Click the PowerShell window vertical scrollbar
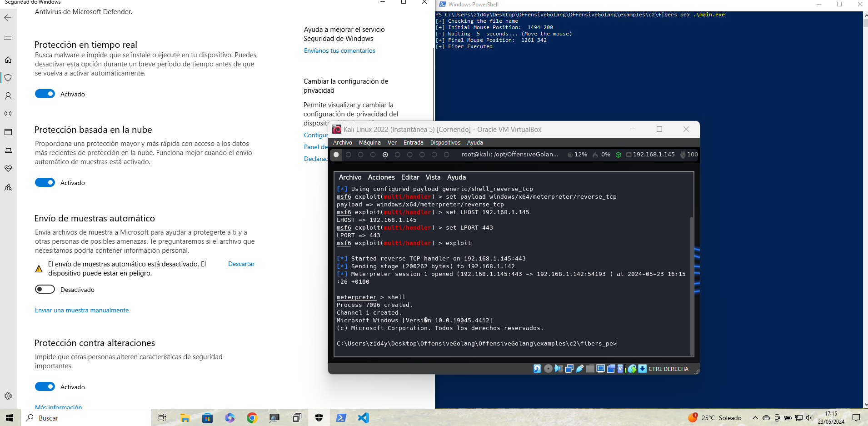Screen dimensions: 868x426 tap(865, 210)
